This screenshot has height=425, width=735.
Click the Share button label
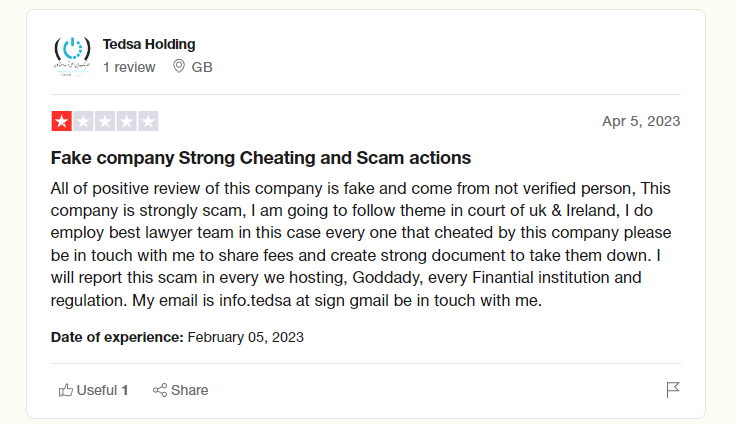[x=190, y=390]
